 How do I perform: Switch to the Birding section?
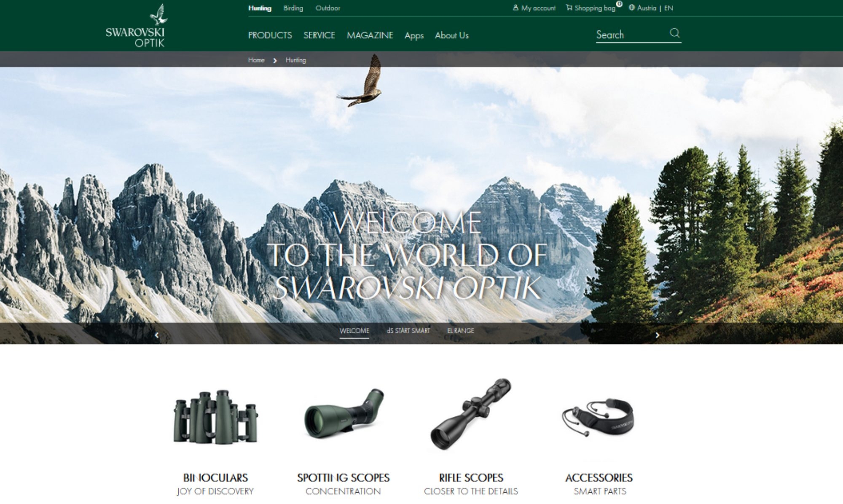click(293, 8)
